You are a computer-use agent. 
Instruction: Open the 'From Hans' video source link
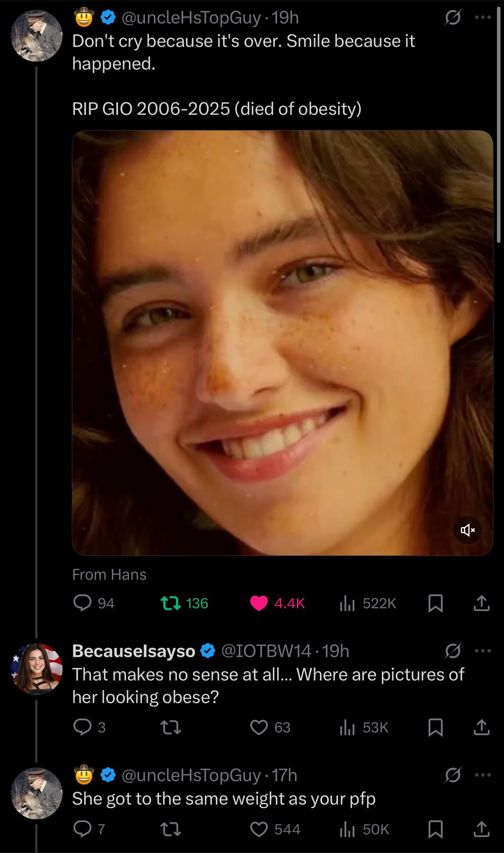pyautogui.click(x=109, y=574)
